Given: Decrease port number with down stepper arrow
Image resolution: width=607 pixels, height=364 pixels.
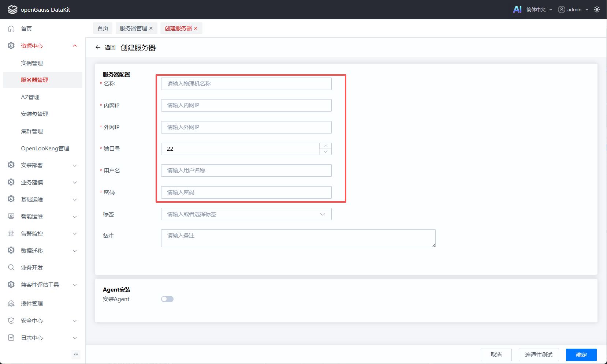Looking at the screenshot, I should click(x=325, y=152).
